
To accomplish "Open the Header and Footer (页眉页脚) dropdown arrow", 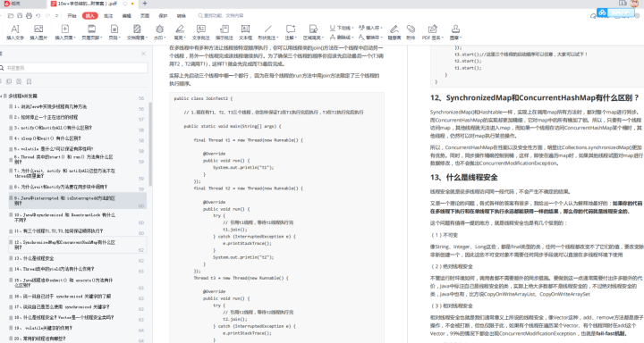I will [x=100, y=38].
